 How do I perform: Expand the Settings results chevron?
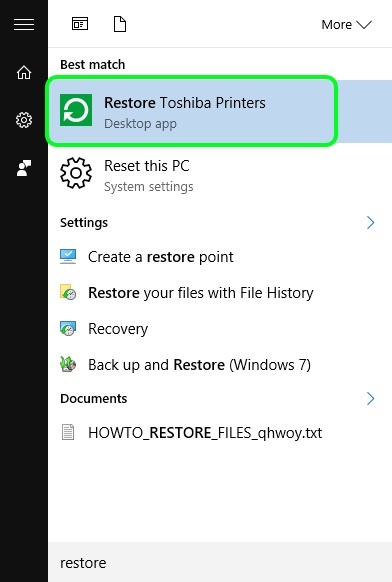point(370,223)
